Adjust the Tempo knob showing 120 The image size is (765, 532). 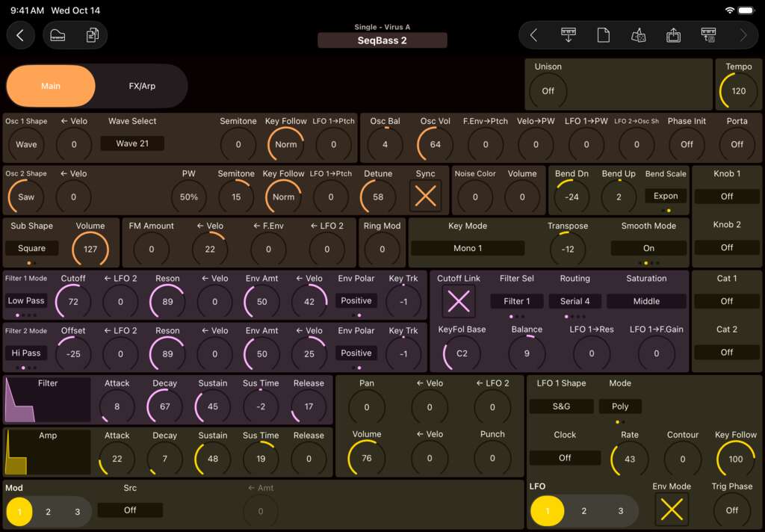tap(738, 90)
